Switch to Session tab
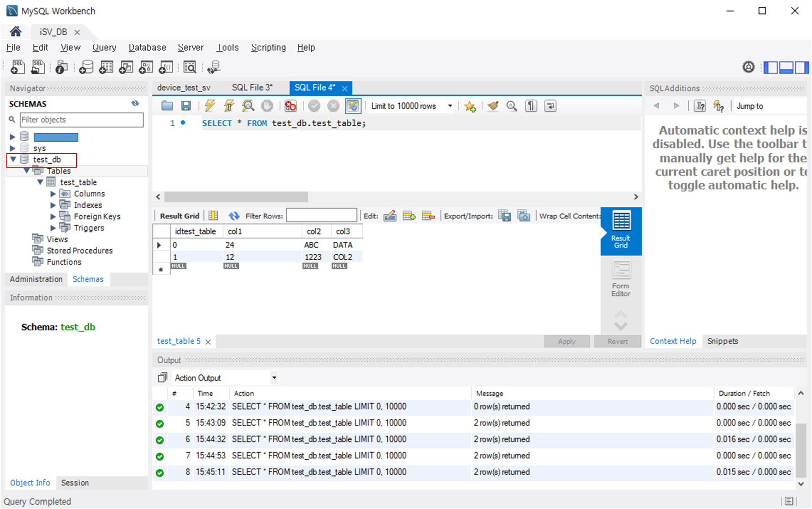 tap(75, 483)
